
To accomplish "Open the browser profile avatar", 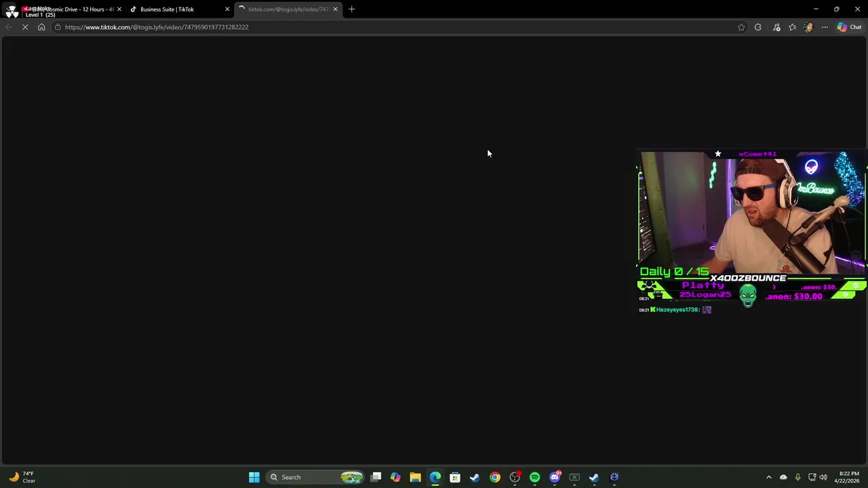I will [808, 27].
